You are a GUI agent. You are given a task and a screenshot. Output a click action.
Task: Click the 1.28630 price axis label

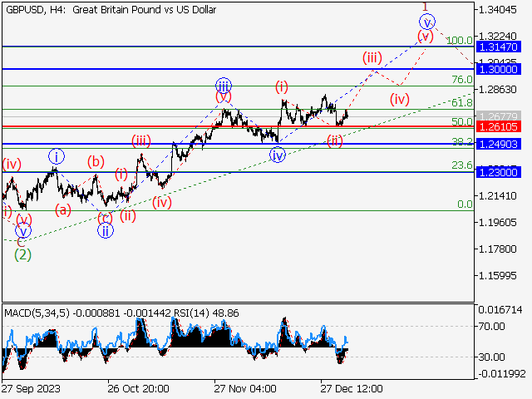pos(497,90)
